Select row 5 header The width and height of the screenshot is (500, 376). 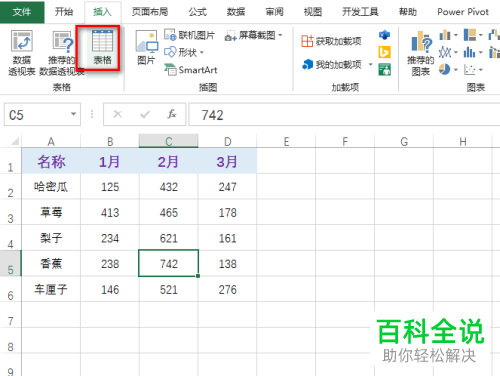tap(11, 263)
